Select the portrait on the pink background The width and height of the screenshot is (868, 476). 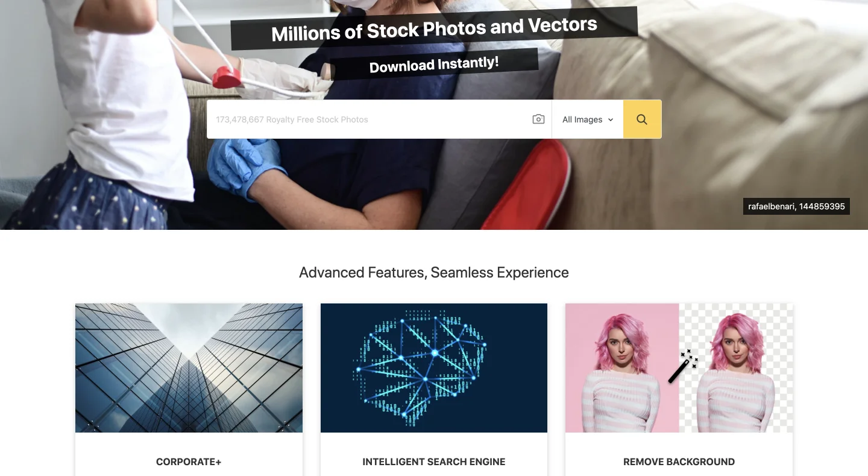tap(622, 368)
